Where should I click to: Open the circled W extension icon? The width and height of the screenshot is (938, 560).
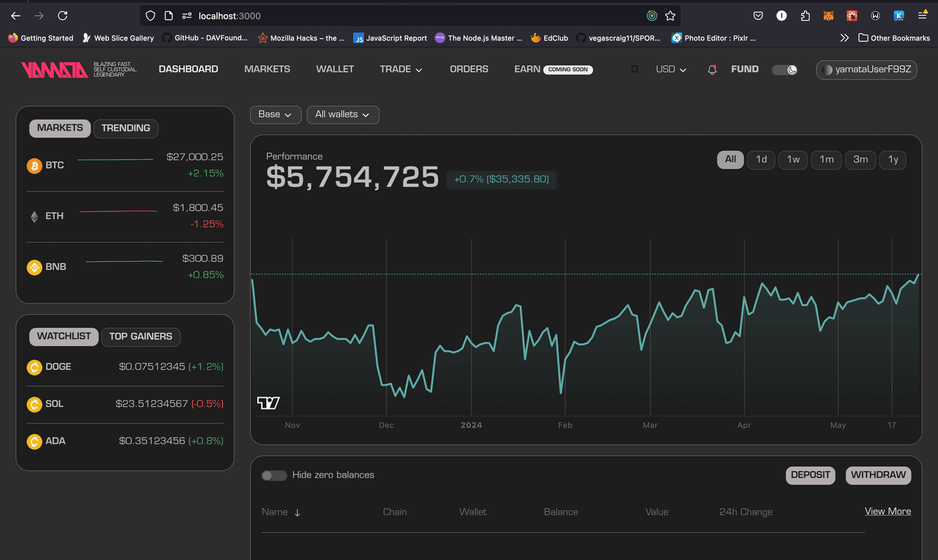(x=875, y=16)
